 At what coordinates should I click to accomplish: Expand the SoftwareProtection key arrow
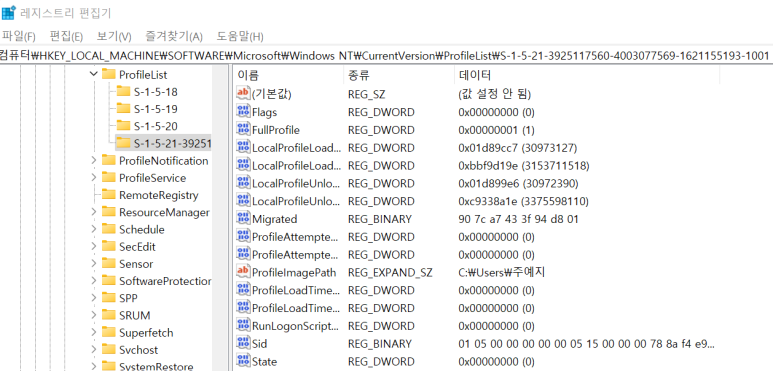pos(94,281)
